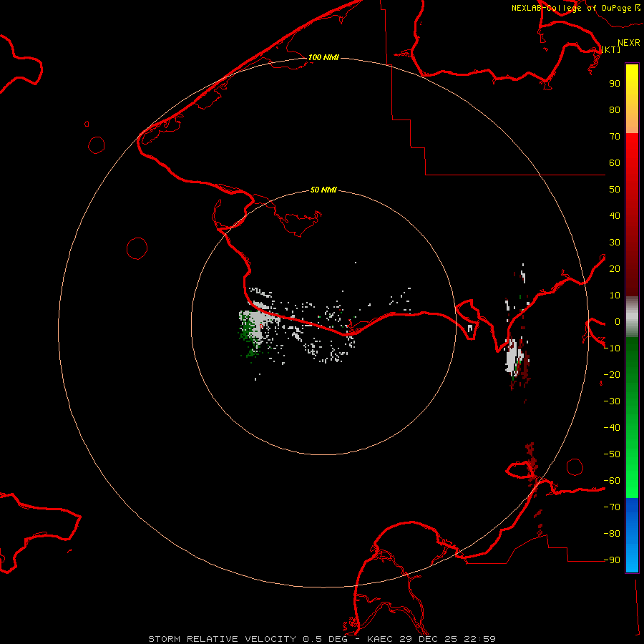Image resolution: width=644 pixels, height=644 pixels.
Task: Click the 20 value on velocity scale
Action: 615,269
